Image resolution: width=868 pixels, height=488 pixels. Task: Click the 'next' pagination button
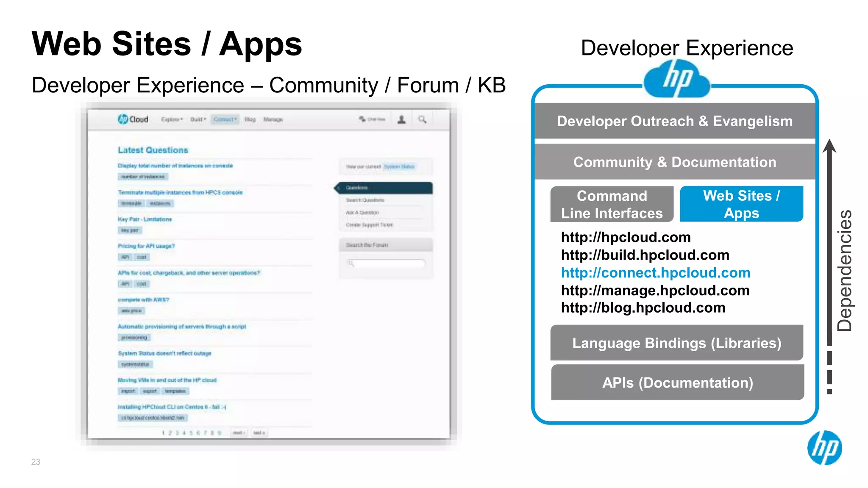pyautogui.click(x=238, y=433)
